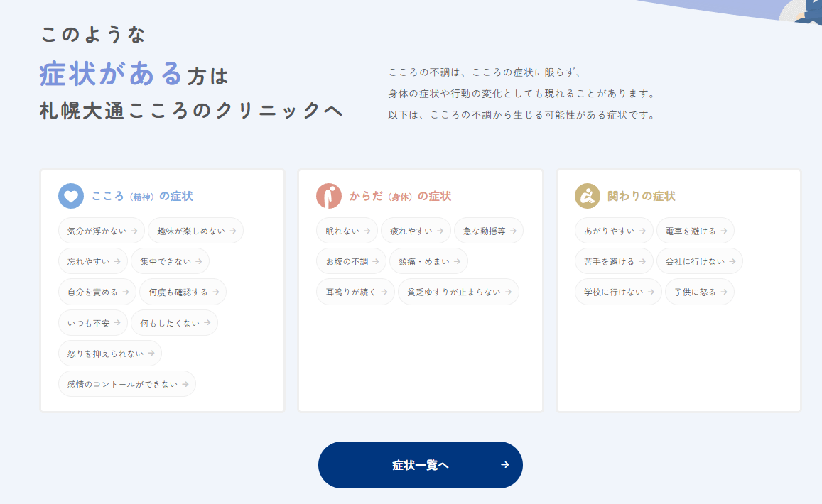This screenshot has width=822, height=504.
Task: Select the 貧乏ゆすりが止まらない tag
Action: pos(458,292)
